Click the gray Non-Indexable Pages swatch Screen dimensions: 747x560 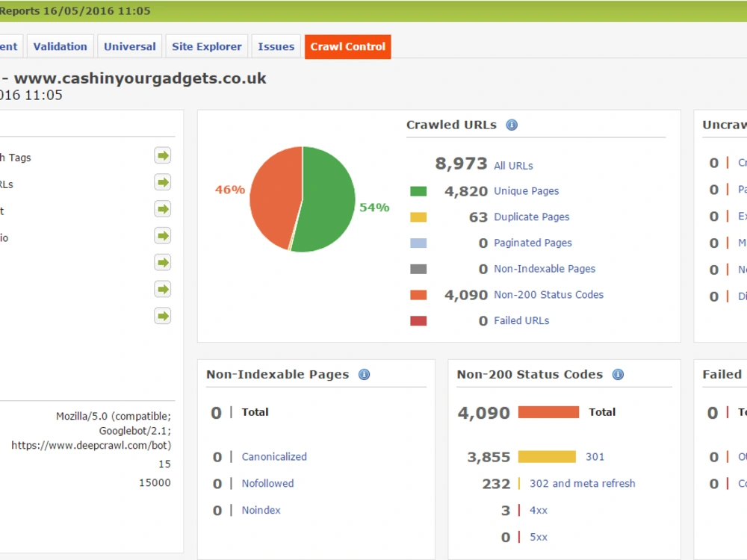coord(418,269)
